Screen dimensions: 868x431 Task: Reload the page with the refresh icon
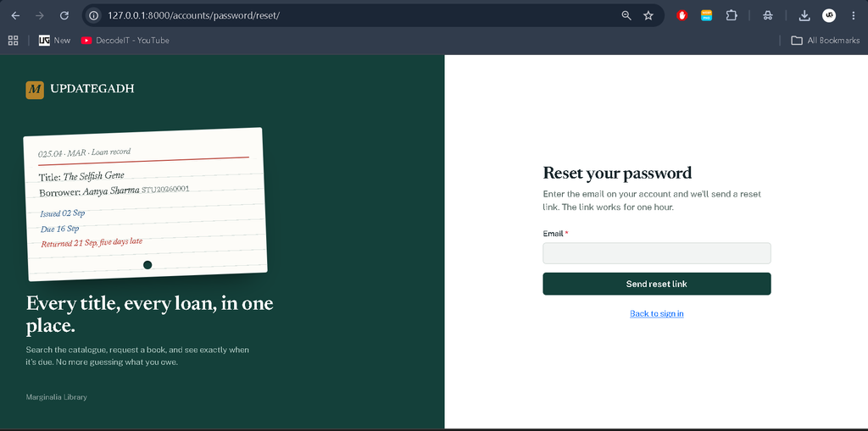tap(64, 15)
